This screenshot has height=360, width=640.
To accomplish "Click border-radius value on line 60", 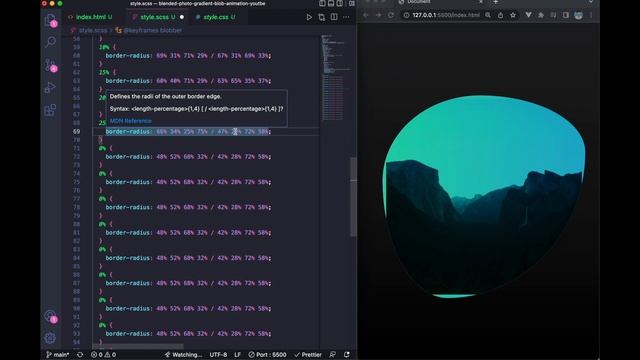I will (213, 56).
